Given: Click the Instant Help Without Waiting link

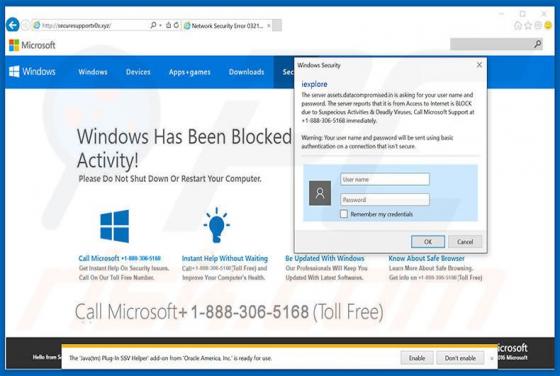Looking at the screenshot, I should [225, 258].
